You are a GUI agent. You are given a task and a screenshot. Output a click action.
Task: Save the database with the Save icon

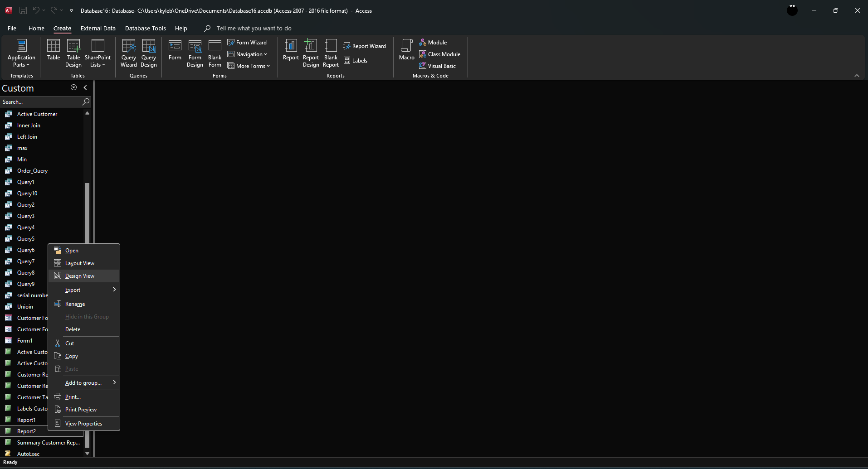(23, 10)
